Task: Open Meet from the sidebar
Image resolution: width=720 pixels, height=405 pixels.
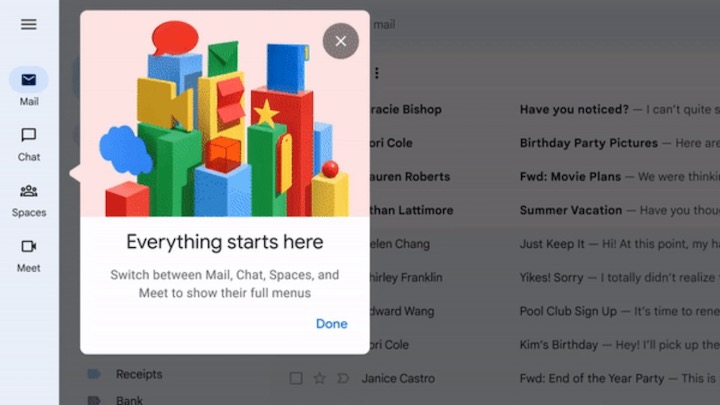Action: point(28,256)
